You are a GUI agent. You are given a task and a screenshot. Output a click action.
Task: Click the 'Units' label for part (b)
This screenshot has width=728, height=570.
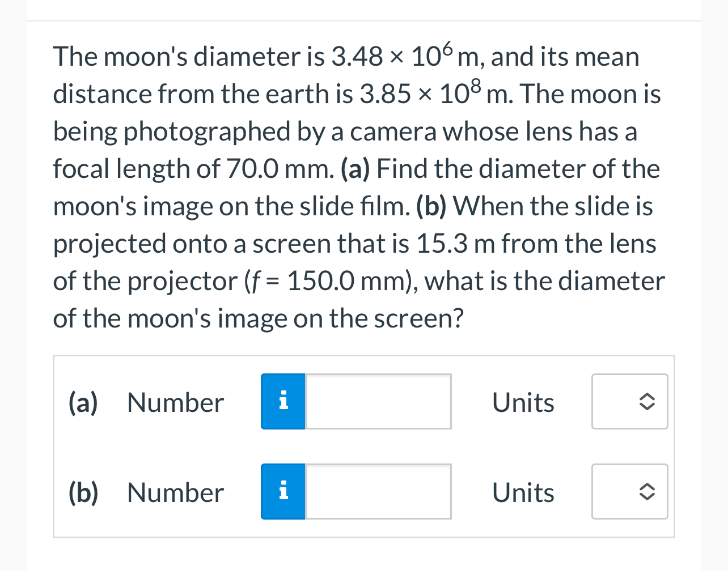(523, 492)
